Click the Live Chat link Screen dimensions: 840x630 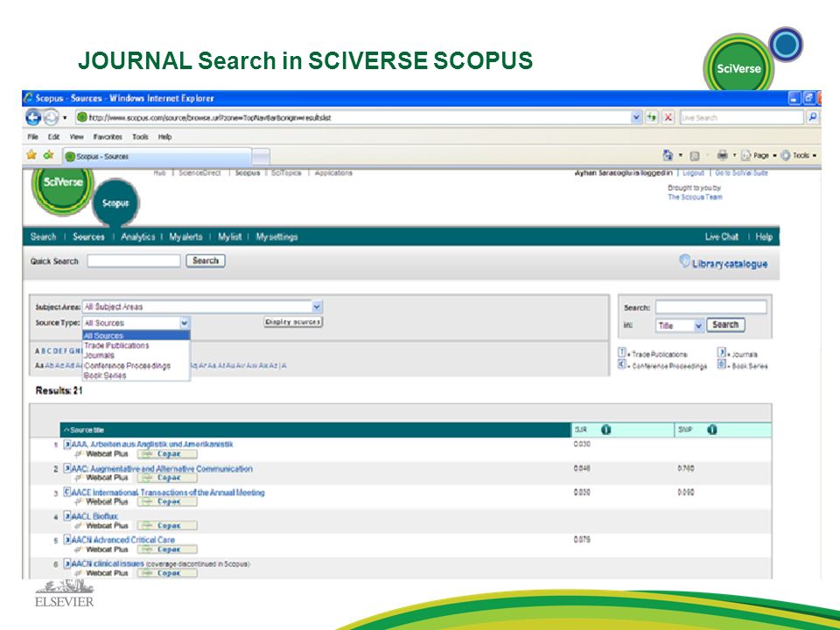point(722,237)
